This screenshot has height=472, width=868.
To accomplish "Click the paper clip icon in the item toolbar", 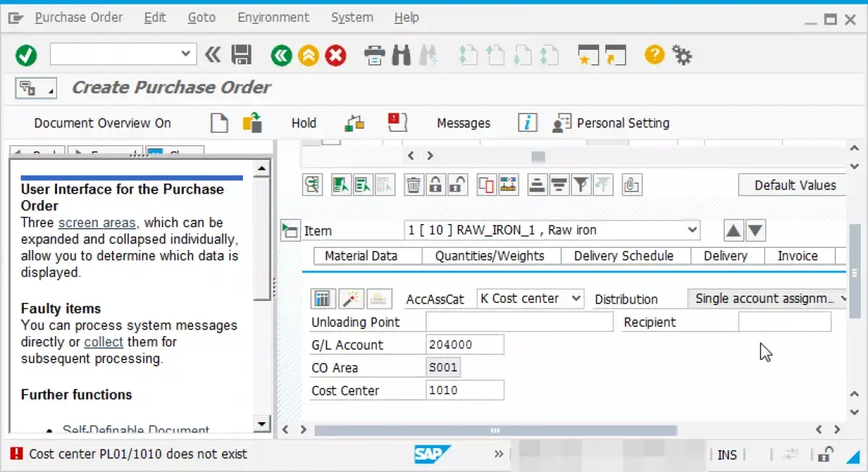I will coord(631,185).
